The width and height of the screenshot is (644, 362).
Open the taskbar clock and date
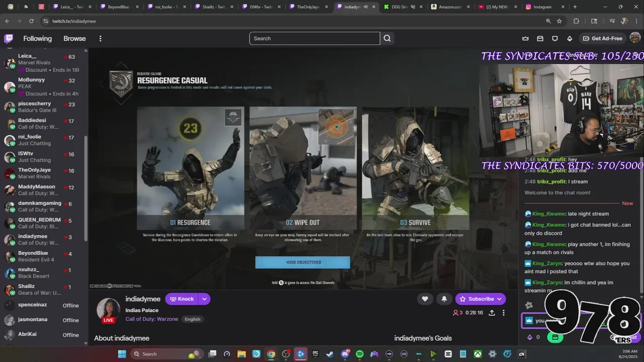click(629, 354)
